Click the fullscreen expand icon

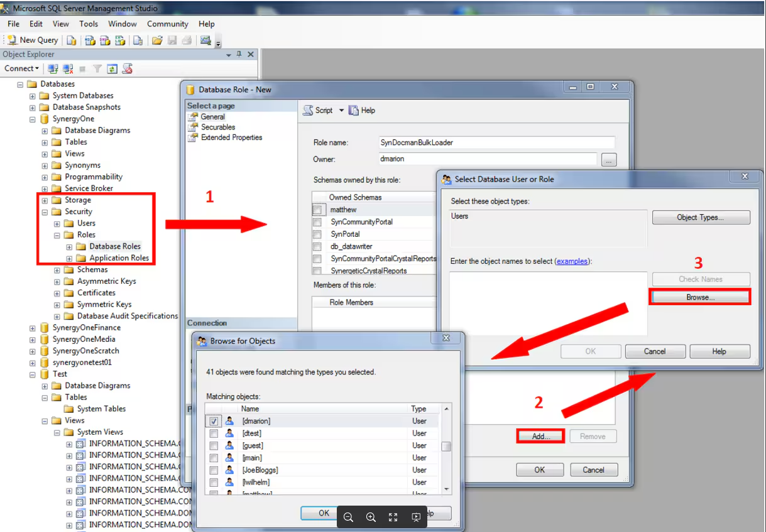[x=393, y=517]
